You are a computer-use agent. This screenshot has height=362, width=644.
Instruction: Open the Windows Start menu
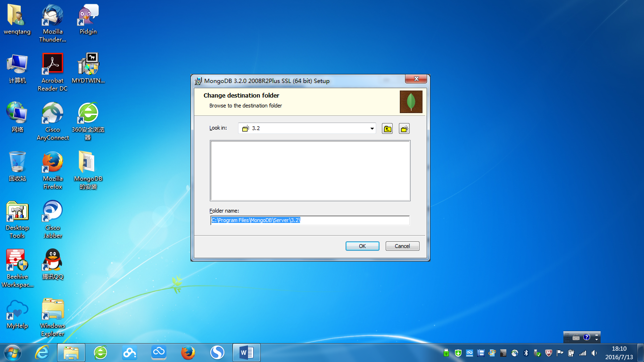(13, 353)
